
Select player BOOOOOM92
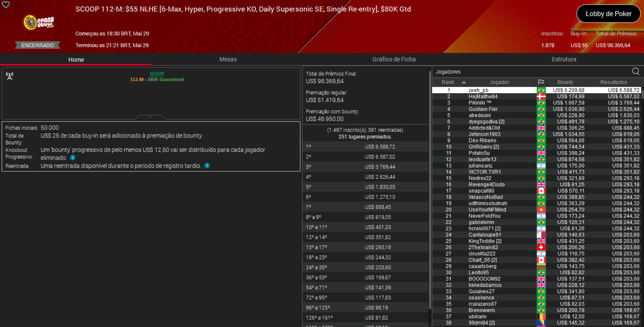click(485, 279)
